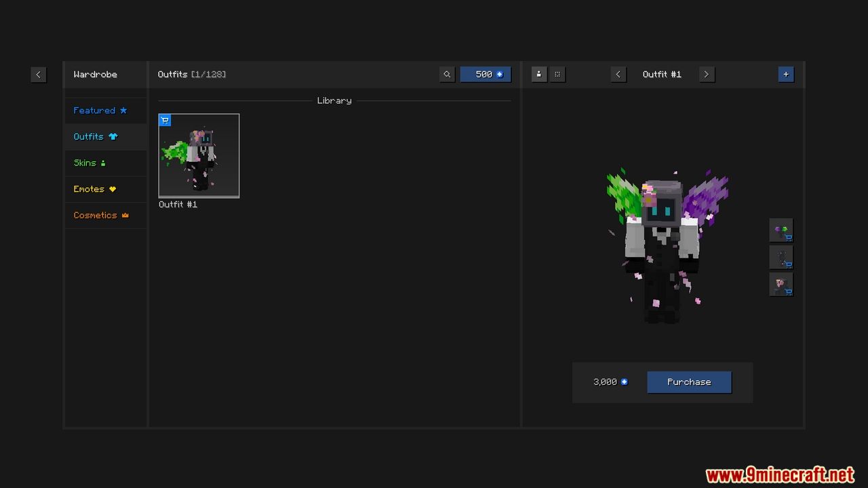The image size is (868, 488).
Task: Open the Featured section
Action: pos(106,110)
